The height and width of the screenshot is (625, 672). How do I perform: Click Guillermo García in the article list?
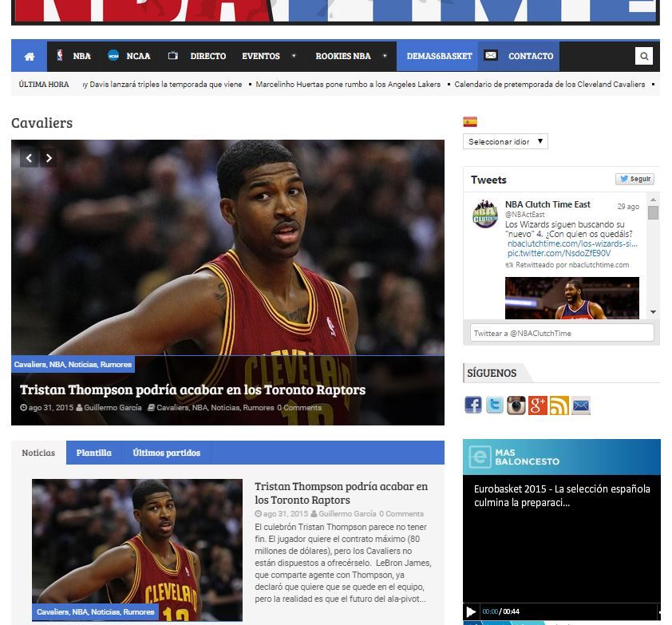[x=347, y=513]
